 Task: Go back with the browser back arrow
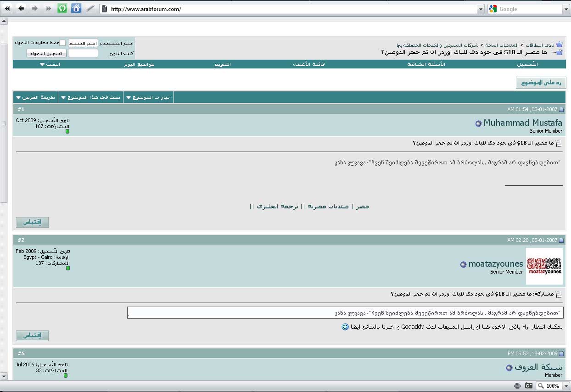(x=21, y=9)
